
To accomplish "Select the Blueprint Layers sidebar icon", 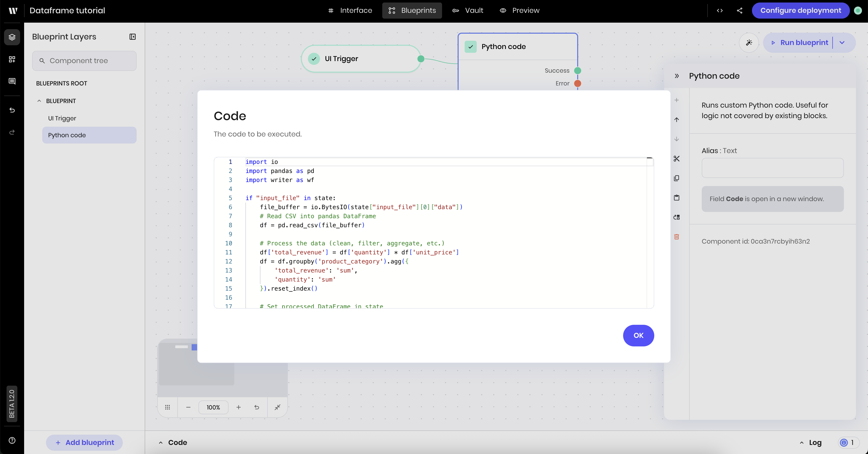I will (12, 37).
